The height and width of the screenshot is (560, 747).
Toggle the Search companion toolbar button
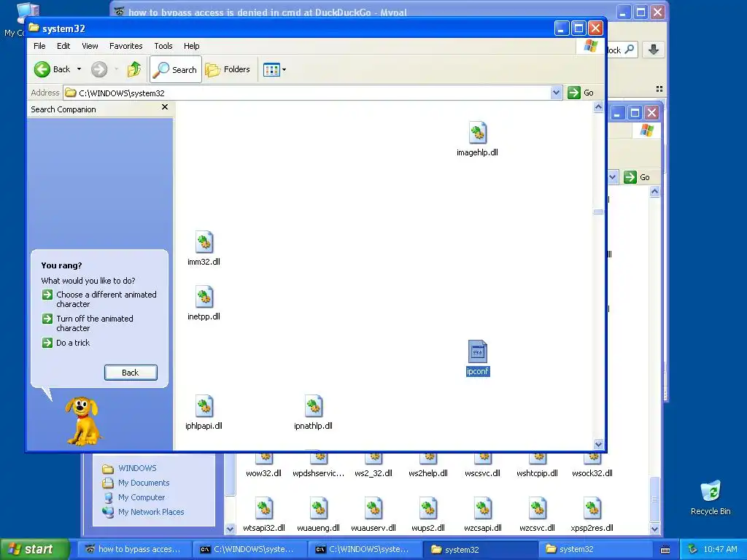pos(176,69)
